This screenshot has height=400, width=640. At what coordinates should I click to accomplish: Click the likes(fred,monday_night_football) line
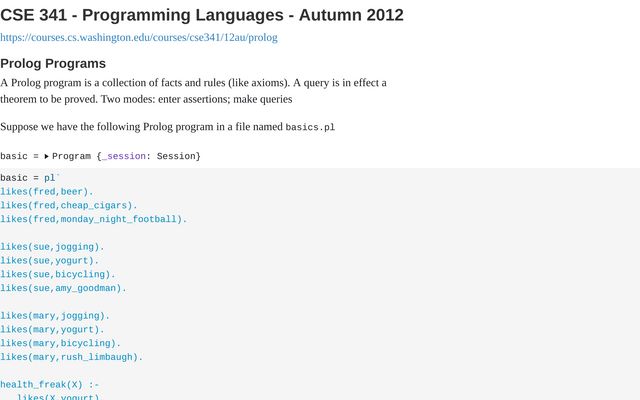tap(93, 219)
